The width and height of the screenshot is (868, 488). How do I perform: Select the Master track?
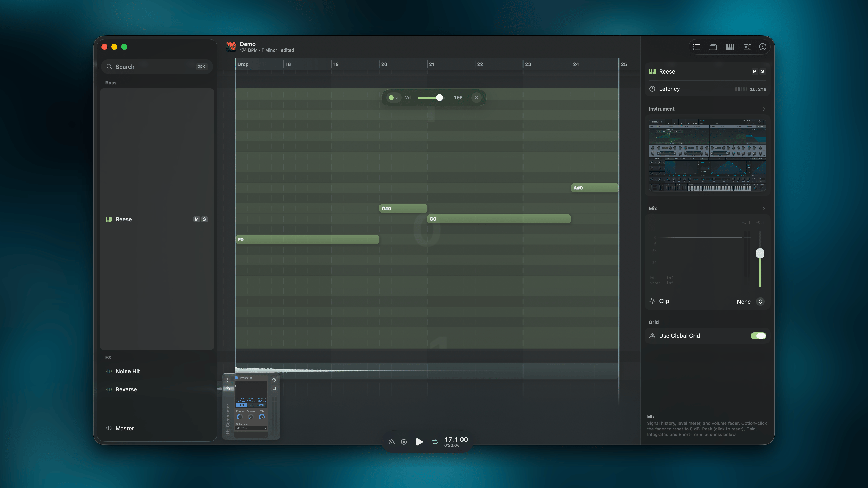[x=157, y=428]
